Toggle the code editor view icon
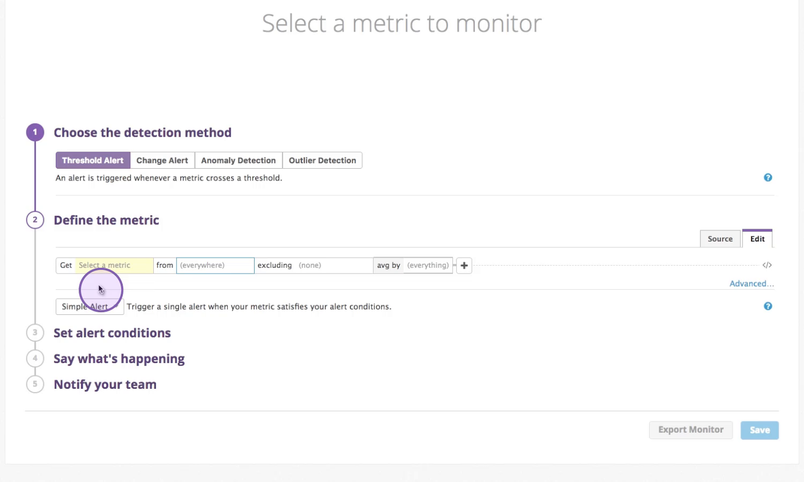 [767, 265]
